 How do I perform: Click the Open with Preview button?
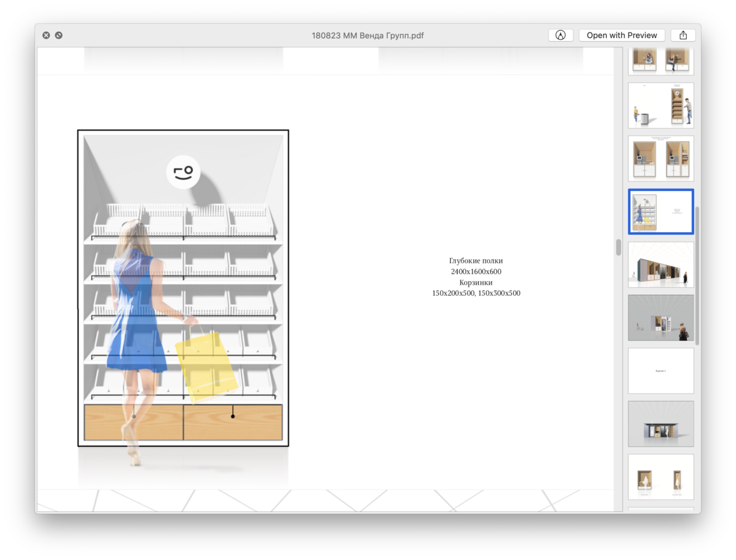pyautogui.click(x=621, y=36)
